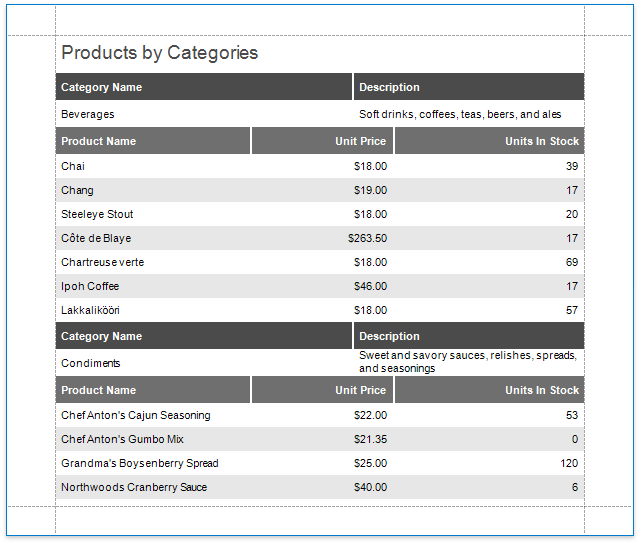640x544 pixels.
Task: Select the Steeleye Stout product name
Action: [97, 214]
